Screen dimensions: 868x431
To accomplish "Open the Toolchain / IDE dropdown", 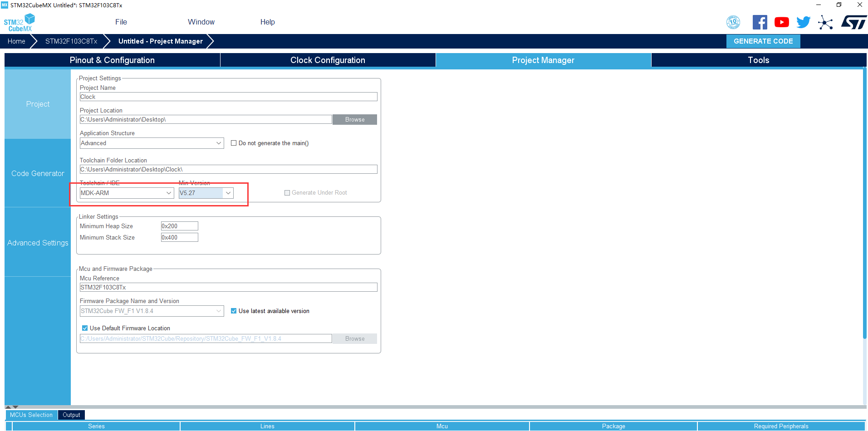I will tap(127, 193).
